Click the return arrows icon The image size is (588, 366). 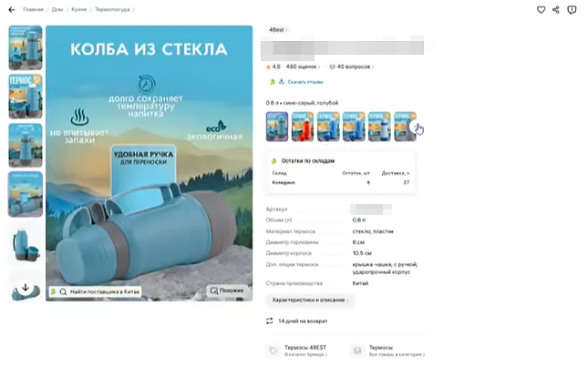[x=270, y=321]
